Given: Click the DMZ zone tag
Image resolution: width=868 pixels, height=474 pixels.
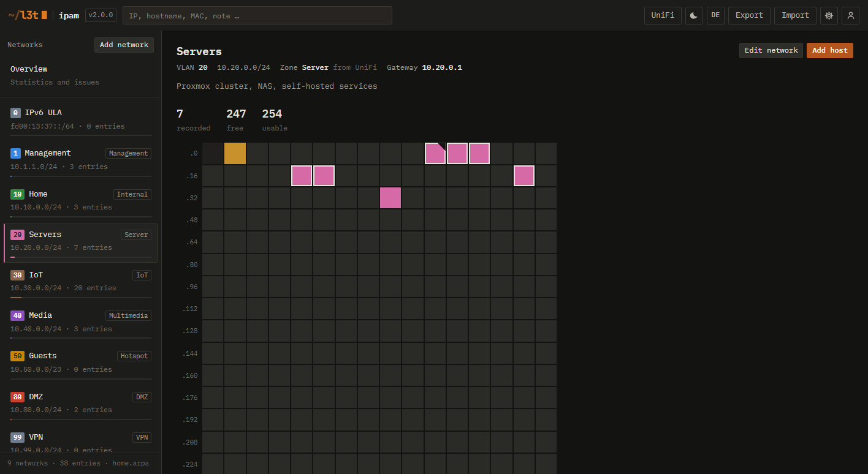Looking at the screenshot, I should point(142,397).
